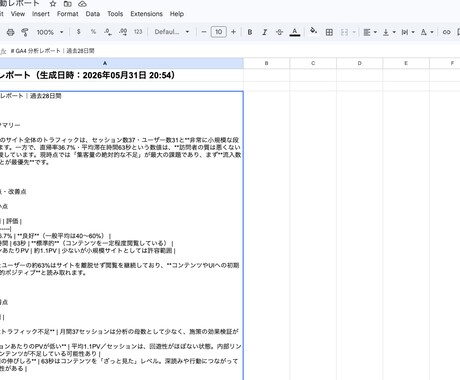Open horizontal align dropdown
This screenshot has width=460, height=380.
coord(370,32)
